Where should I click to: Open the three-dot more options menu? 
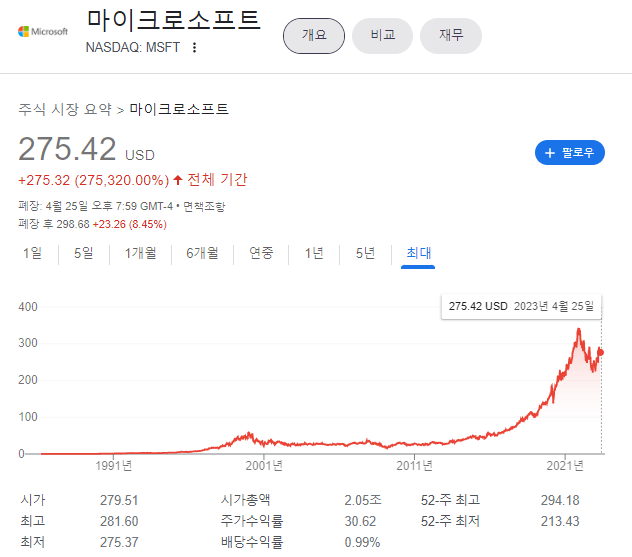[195, 48]
